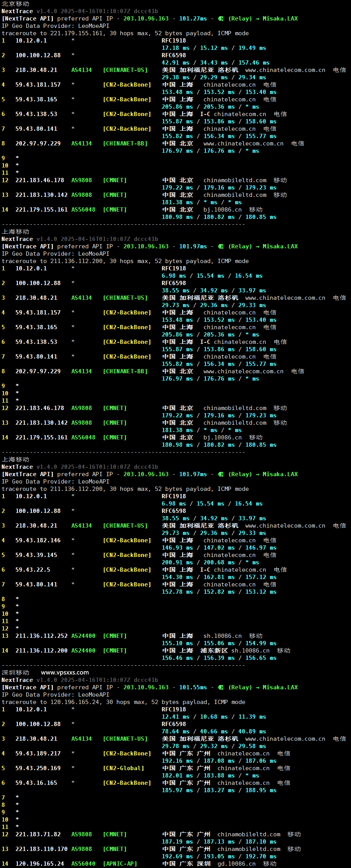Click hop IP 221.183.71.82
The width and height of the screenshot is (351, 868).
tap(38, 834)
